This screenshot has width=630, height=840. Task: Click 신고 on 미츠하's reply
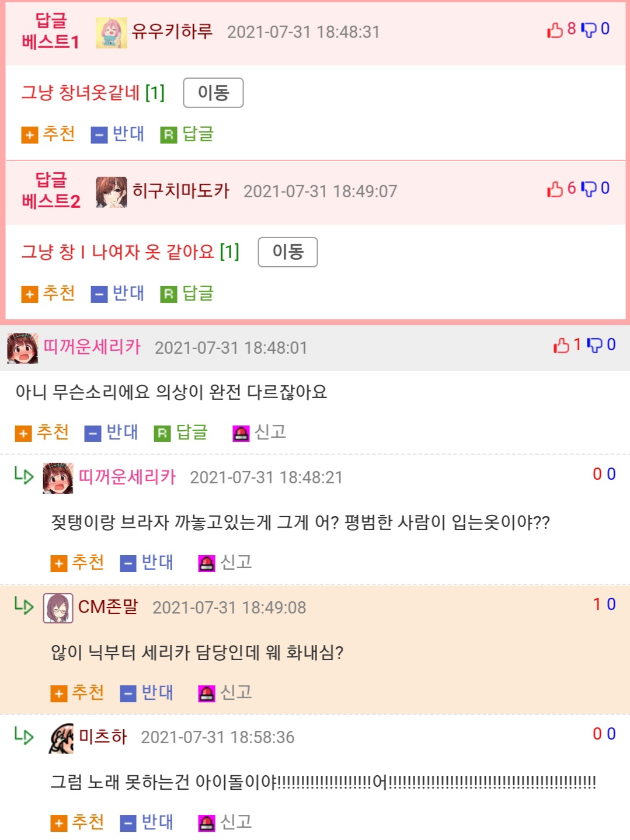click(225, 822)
